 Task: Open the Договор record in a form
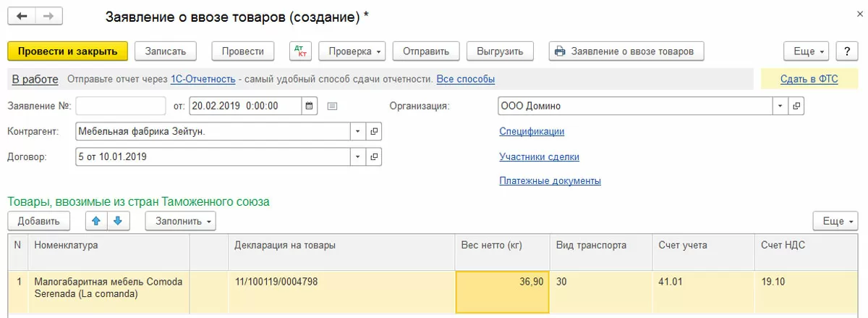point(374,156)
